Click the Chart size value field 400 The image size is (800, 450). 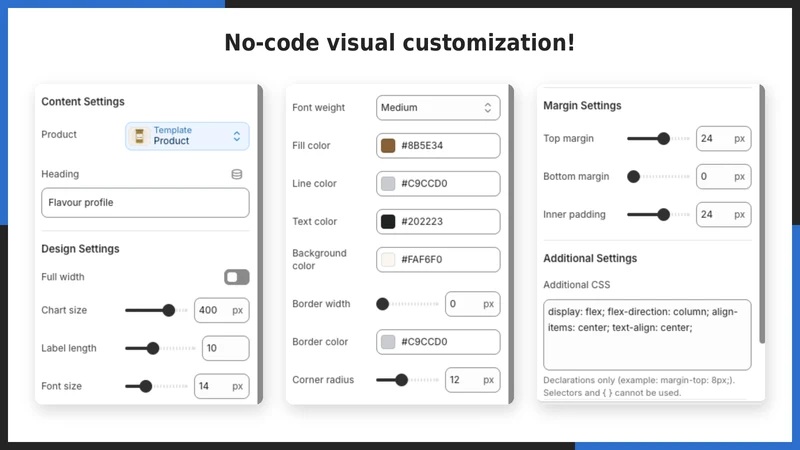coord(221,310)
